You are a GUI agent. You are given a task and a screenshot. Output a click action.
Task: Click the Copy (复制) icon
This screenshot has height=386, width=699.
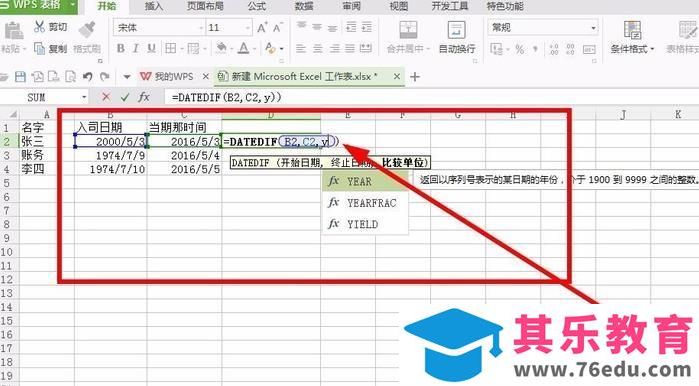[x=39, y=48]
